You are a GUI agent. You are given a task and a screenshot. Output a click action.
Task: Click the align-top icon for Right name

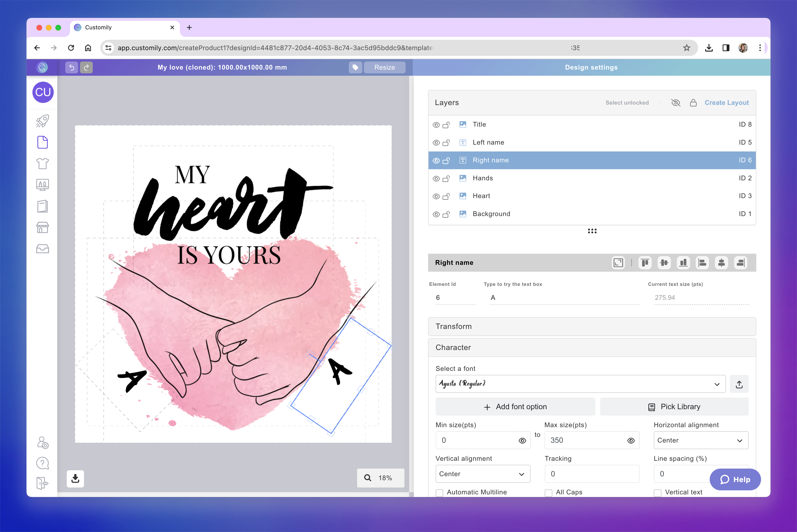pyautogui.click(x=645, y=263)
